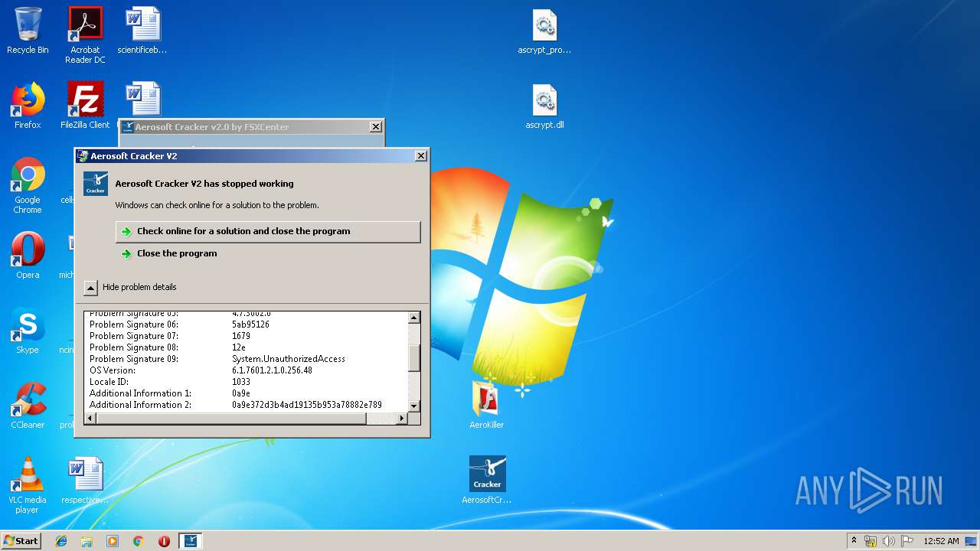The image size is (980, 551).
Task: Click details scroll up arrow
Action: tap(414, 318)
